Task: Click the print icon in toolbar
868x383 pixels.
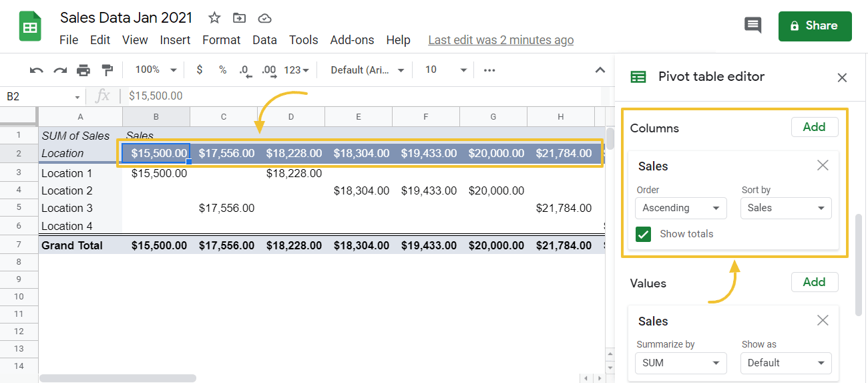Action: (x=83, y=70)
